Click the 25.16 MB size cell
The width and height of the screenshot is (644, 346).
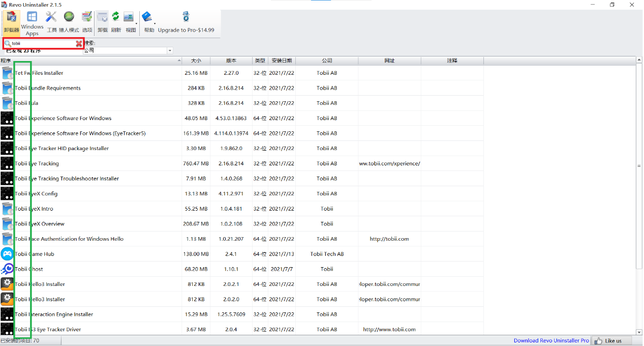pyautogui.click(x=196, y=73)
